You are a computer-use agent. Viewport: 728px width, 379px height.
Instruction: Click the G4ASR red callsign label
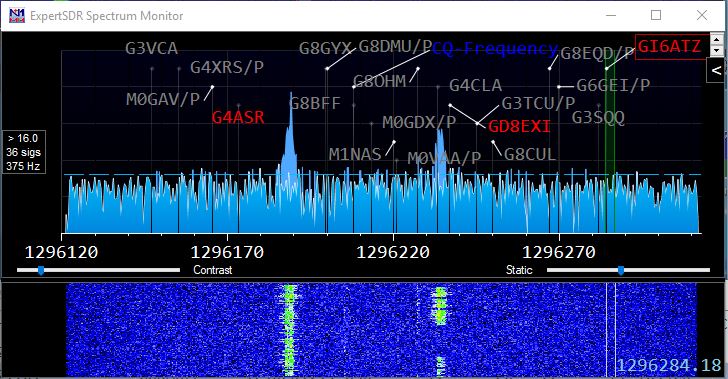(238, 117)
